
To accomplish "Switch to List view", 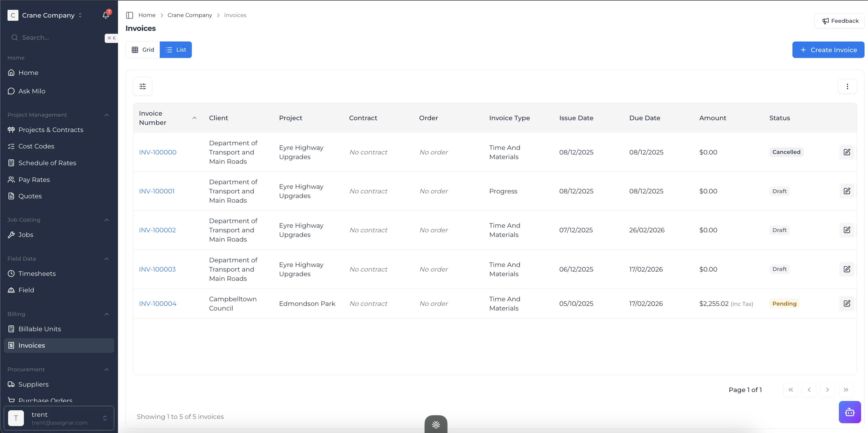I will pyautogui.click(x=176, y=50).
